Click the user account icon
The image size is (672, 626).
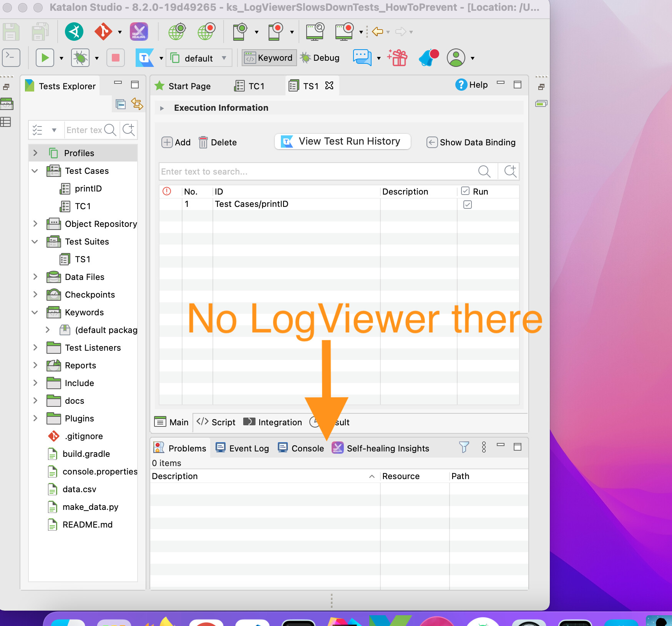[456, 58]
